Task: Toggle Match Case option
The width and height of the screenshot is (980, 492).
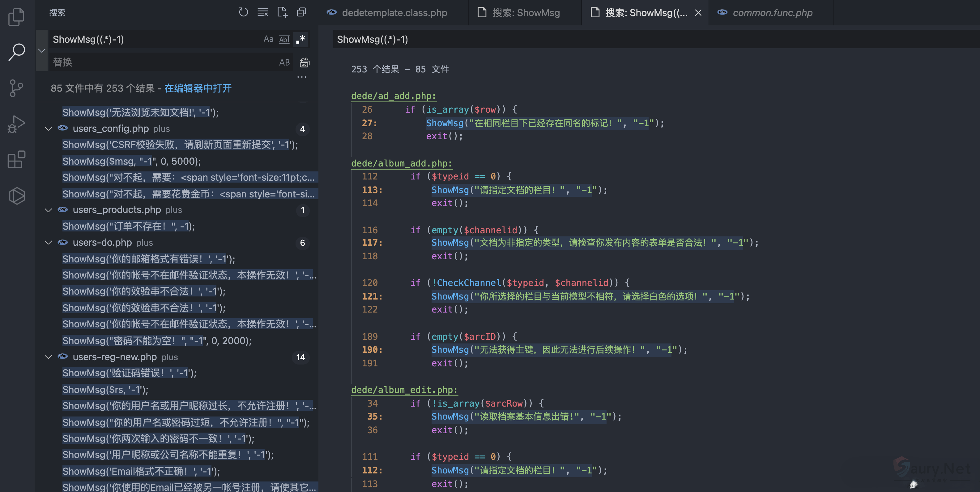Action: point(269,39)
